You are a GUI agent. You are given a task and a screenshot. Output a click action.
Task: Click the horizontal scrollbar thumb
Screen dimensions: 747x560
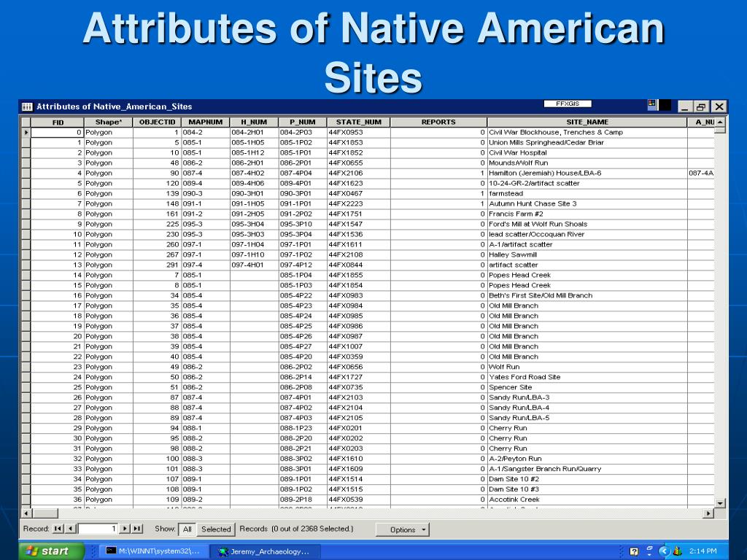[x=45, y=513]
